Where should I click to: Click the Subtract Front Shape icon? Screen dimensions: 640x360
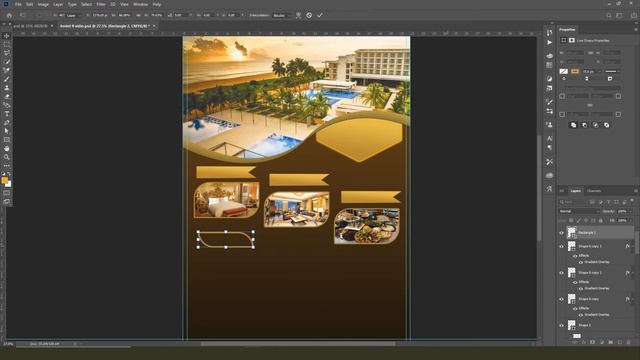[x=584, y=125]
